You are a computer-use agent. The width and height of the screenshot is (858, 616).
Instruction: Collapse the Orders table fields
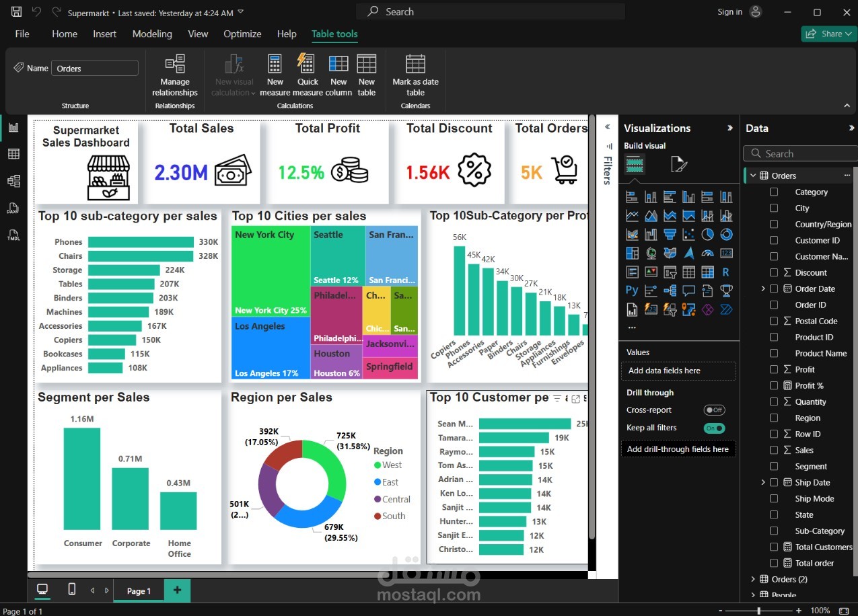pyautogui.click(x=753, y=176)
